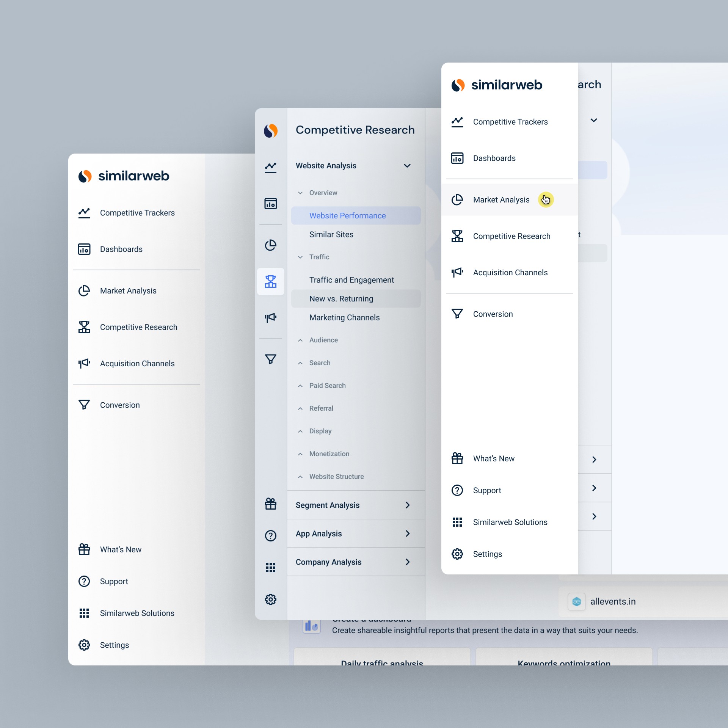This screenshot has width=728, height=728.
Task: Open the New vs. Returning page
Action: pyautogui.click(x=341, y=299)
